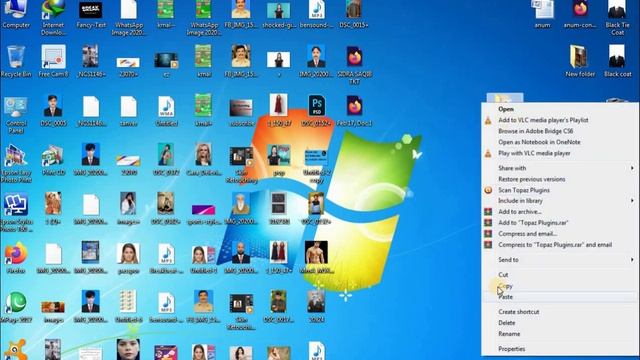Open the Recycle Bin

tap(16, 61)
